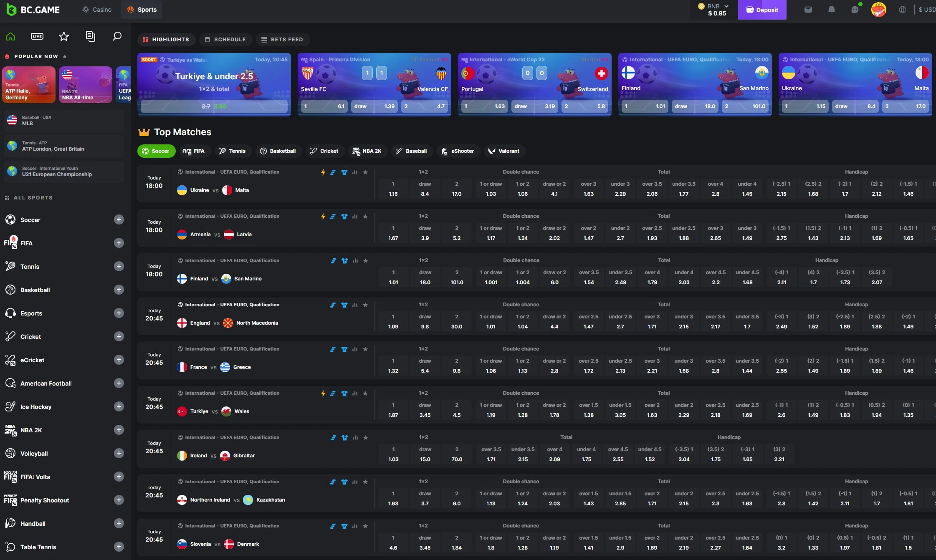Screen dimensions: 936x560
Task: Open favorites star in sidebar header
Action: (x=63, y=36)
